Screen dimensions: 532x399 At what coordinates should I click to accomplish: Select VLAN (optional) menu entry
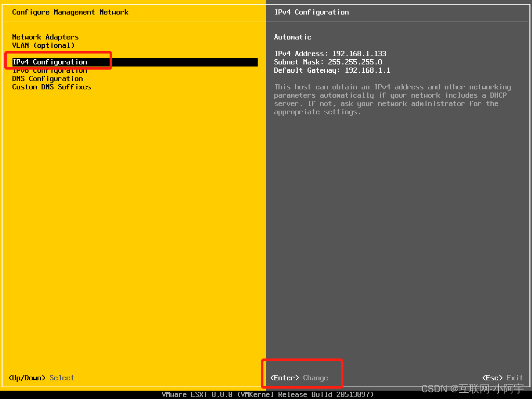coord(43,46)
